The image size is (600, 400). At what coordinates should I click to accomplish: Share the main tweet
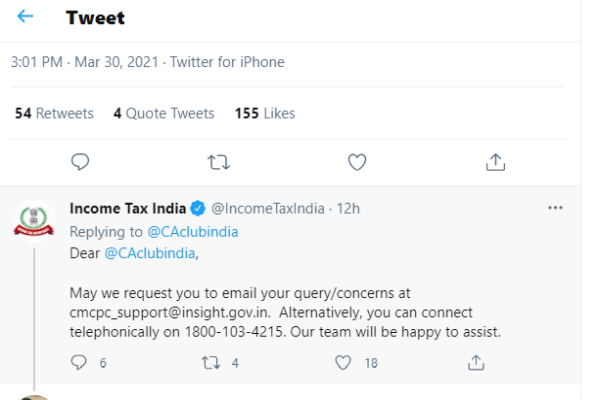click(493, 161)
